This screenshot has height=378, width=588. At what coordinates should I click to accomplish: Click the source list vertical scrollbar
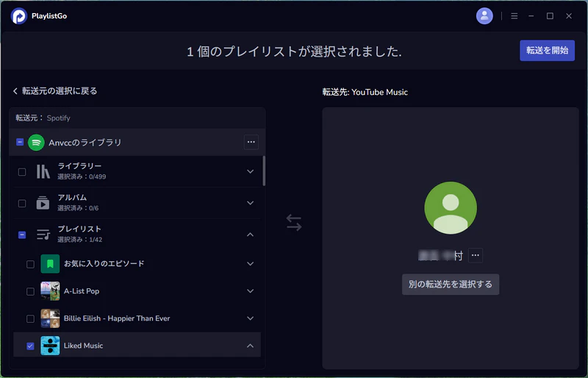[x=264, y=171]
